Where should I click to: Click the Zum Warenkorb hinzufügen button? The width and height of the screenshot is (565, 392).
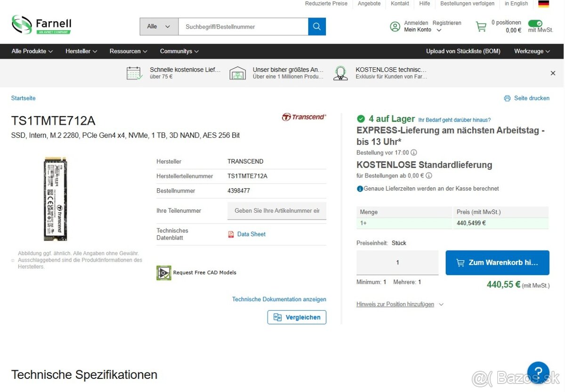point(497,263)
